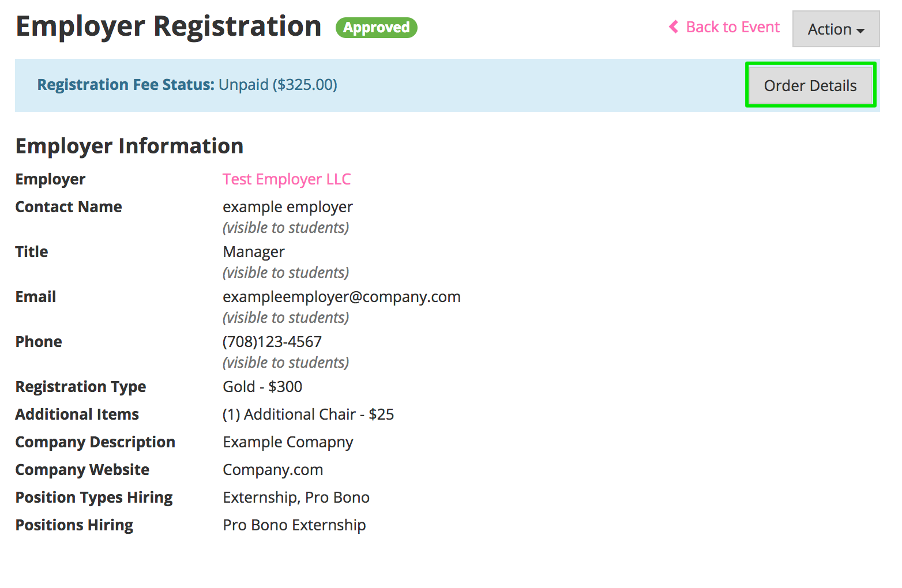Click the Gold - $300 registration type
The image size is (902, 588).
pyautogui.click(x=262, y=387)
